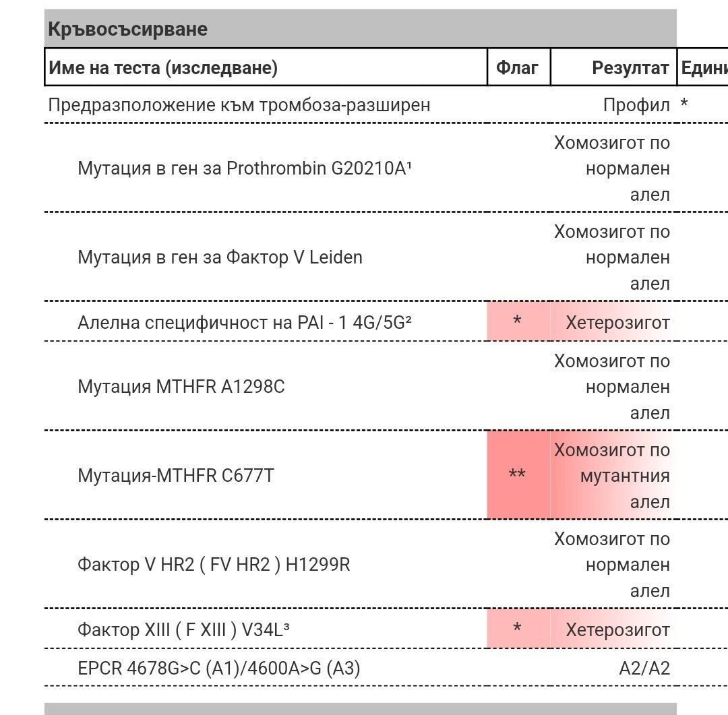Viewport: 728px width, 715px height.
Task: Select the Prothrombin G20210A test name
Action: coord(245,168)
